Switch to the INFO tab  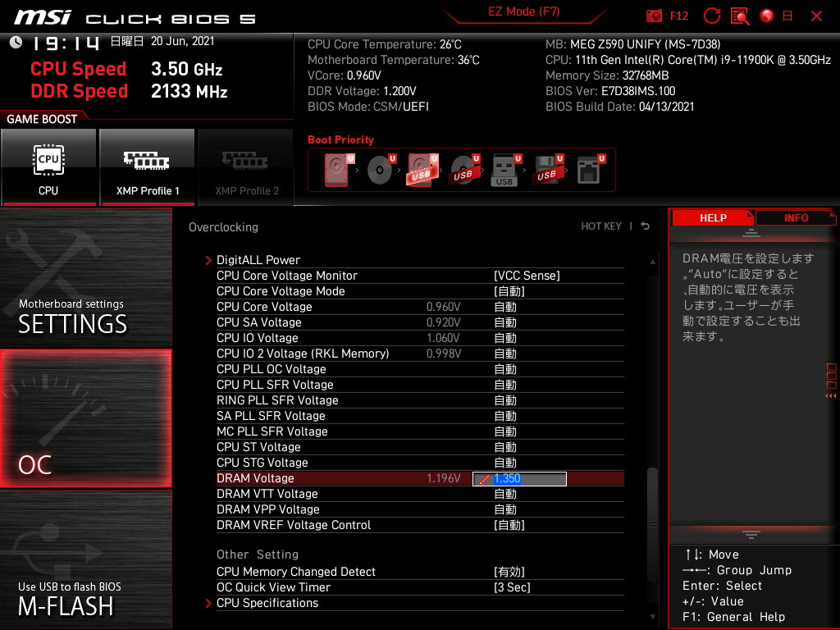[x=795, y=217]
